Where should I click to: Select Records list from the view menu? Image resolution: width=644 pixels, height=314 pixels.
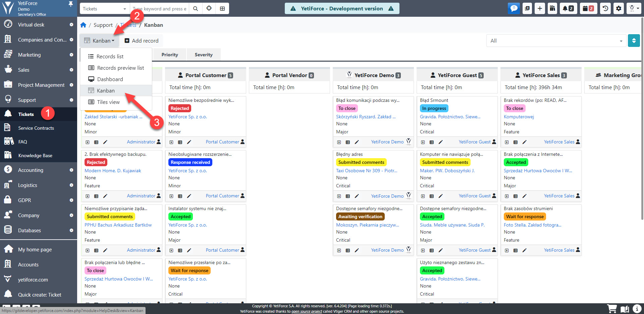[116, 56]
